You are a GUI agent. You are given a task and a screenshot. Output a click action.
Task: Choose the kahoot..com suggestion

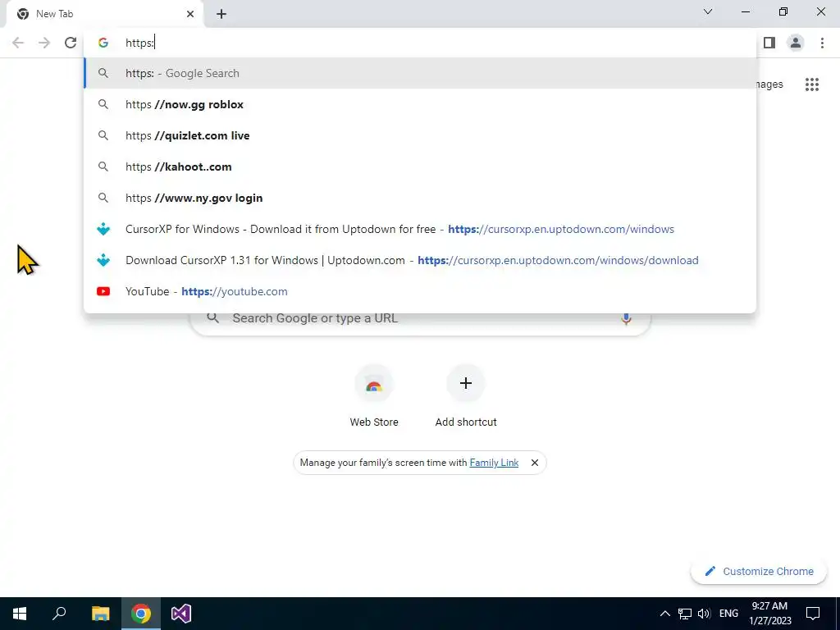click(x=420, y=167)
